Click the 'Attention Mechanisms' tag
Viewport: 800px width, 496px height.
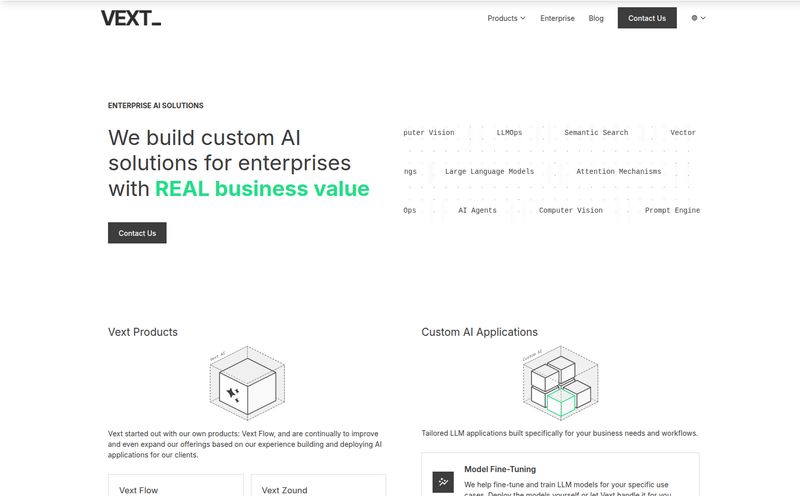pos(618,171)
